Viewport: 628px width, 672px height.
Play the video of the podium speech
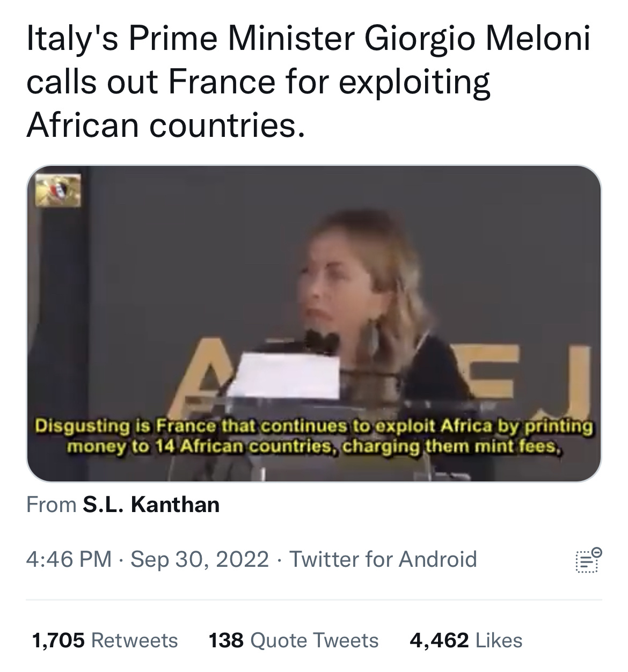313,323
